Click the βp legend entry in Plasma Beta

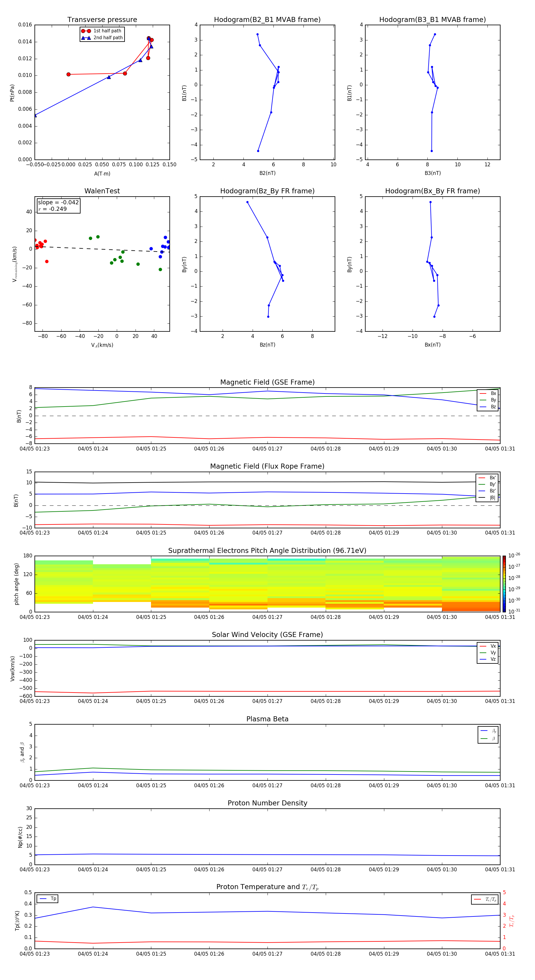coord(488,731)
